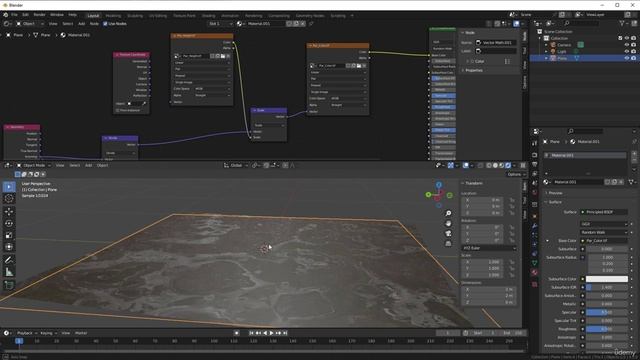Select rendered viewport shading mode icon
Viewport: 640px width, 360px height.
[508, 165]
